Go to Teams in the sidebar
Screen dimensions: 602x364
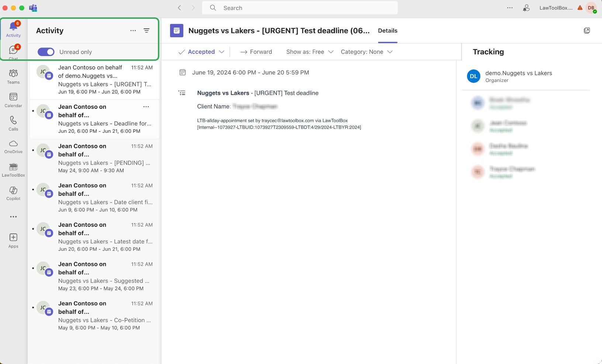point(13,76)
